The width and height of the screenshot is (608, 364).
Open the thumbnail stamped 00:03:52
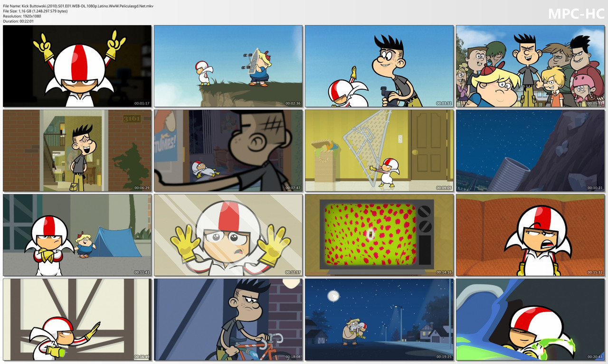(379, 66)
